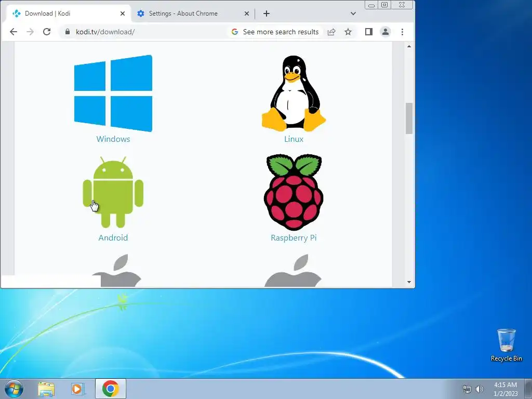Click the page scrollbar up arrow
Viewport: 532px width, 399px height.
click(409, 46)
